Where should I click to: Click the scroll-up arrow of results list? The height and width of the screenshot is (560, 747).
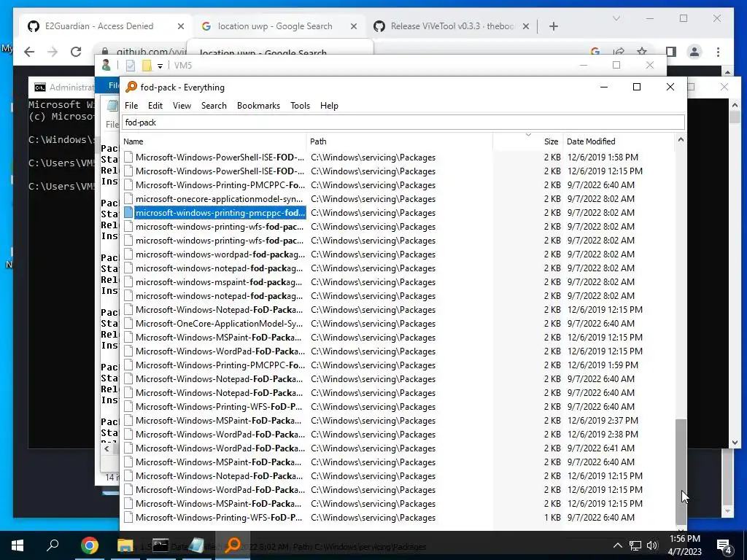pyautogui.click(x=681, y=140)
